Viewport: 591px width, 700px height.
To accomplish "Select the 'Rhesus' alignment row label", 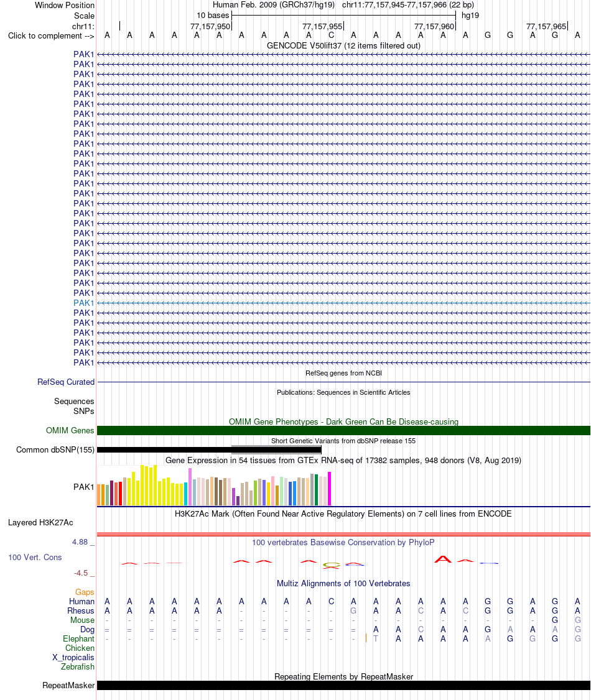I will 81,611.
